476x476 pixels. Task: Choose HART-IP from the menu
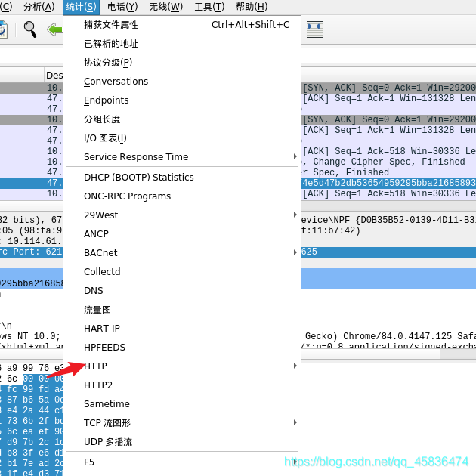tap(182, 328)
